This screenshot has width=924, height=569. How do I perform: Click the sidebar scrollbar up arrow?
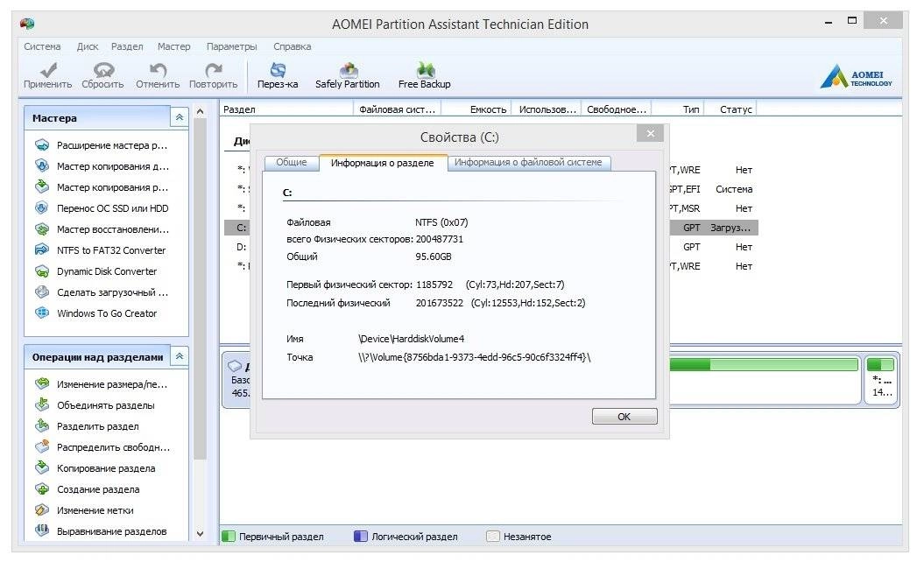tap(200, 111)
